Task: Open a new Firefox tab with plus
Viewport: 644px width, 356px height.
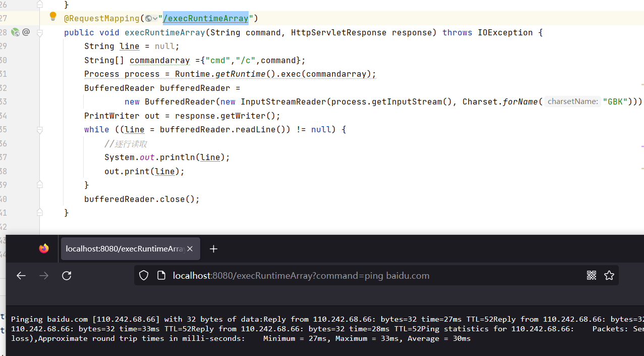Action: (x=213, y=249)
